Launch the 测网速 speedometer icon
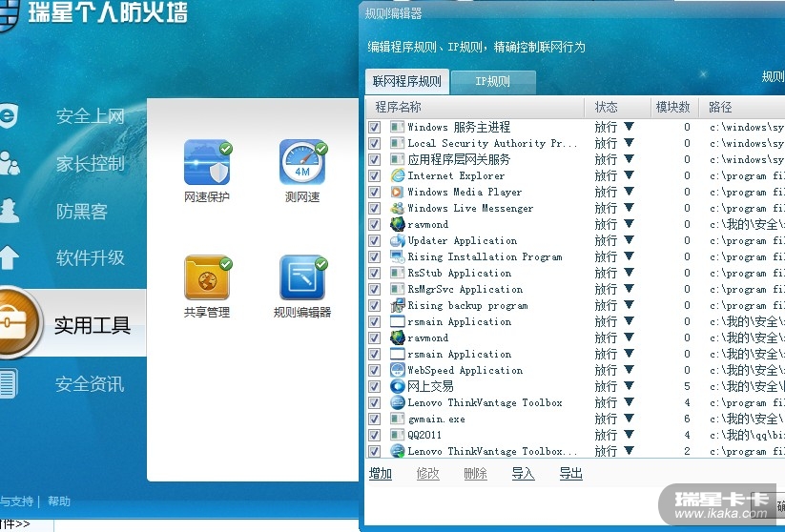 (302, 163)
